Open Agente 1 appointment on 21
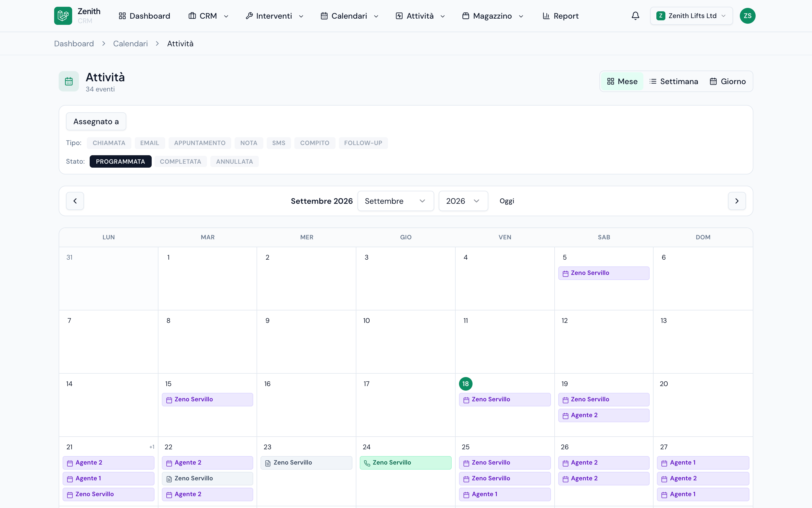The height and width of the screenshot is (508, 812). point(108,478)
